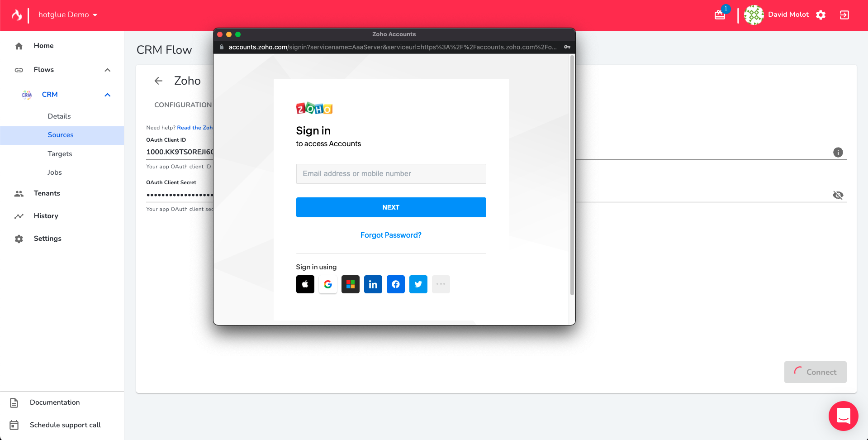Image resolution: width=868 pixels, height=440 pixels.
Task: Sign in using the Twitter icon
Action: click(x=418, y=284)
